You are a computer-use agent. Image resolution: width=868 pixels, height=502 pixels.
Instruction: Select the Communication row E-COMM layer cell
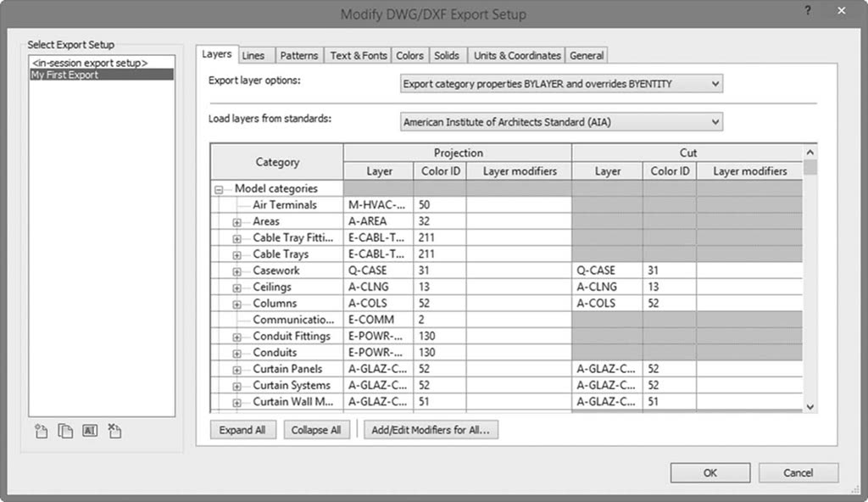click(x=379, y=320)
